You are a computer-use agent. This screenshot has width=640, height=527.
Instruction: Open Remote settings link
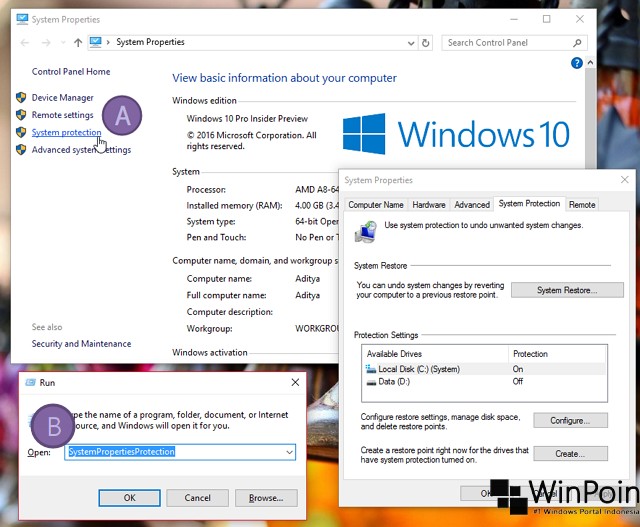62,115
